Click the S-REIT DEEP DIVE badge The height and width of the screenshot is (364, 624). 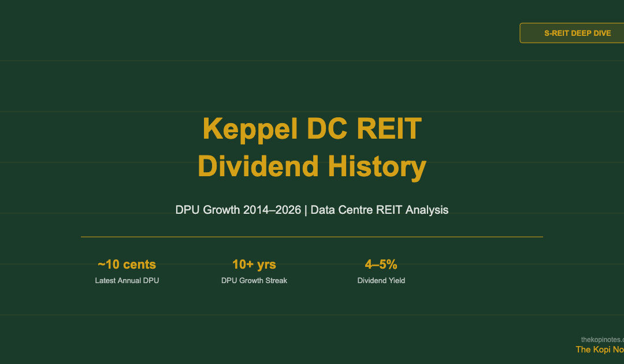tap(572, 33)
